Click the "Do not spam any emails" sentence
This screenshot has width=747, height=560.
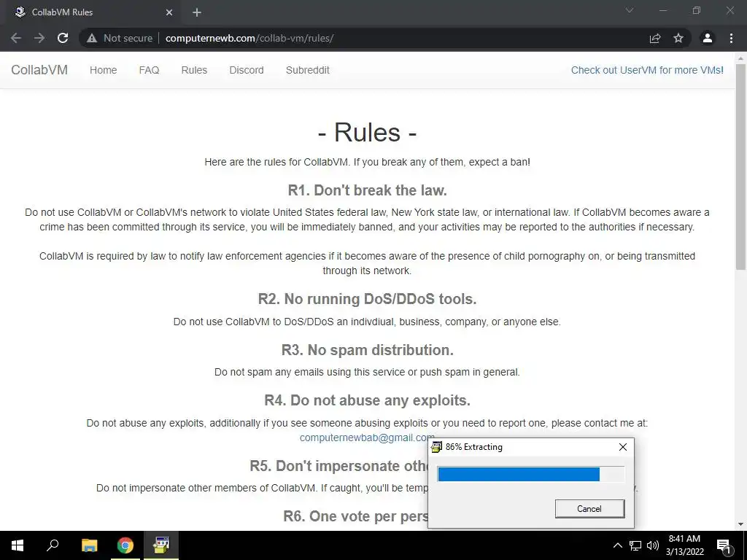coord(368,372)
